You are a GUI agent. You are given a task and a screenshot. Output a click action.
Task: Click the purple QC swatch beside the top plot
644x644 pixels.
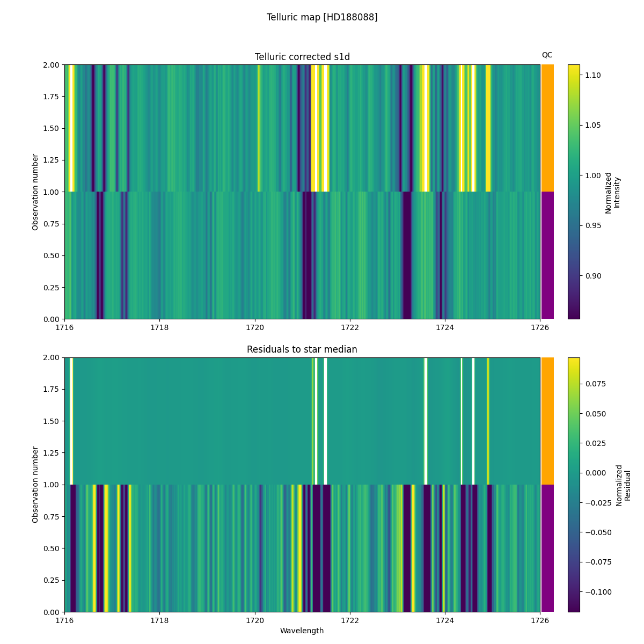(x=547, y=255)
